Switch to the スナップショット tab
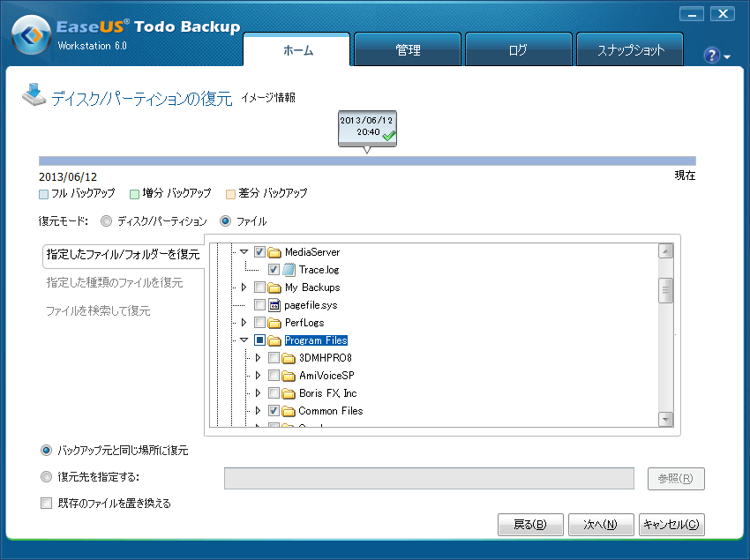 (x=630, y=49)
